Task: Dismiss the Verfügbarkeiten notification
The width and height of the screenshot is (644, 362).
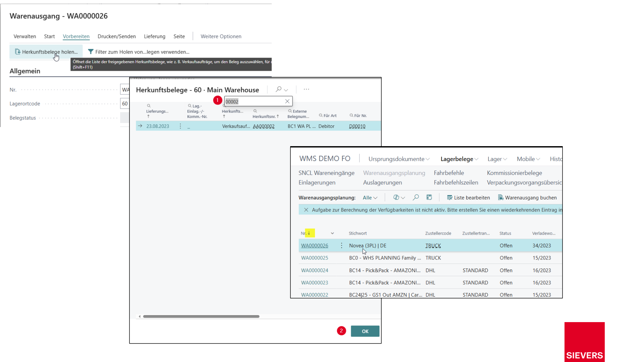Action: coord(306,210)
